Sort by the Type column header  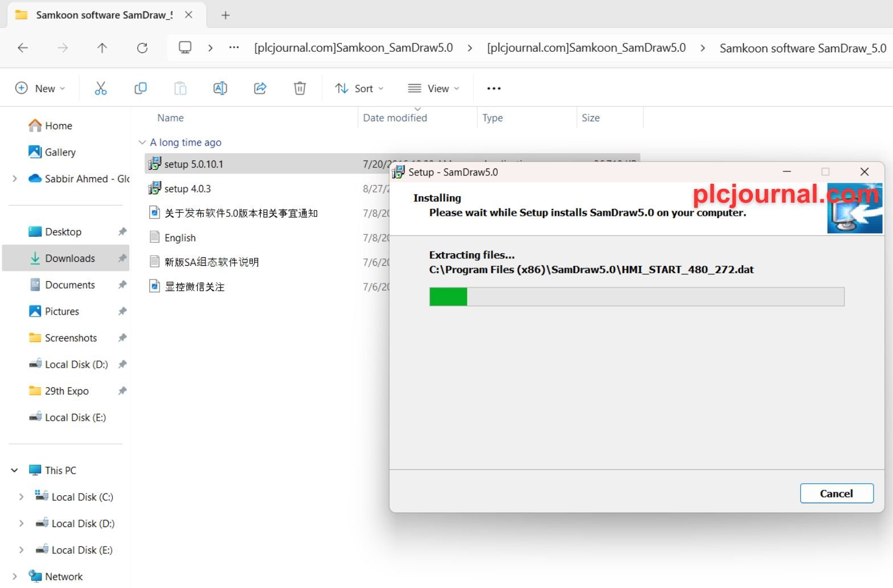click(x=493, y=118)
